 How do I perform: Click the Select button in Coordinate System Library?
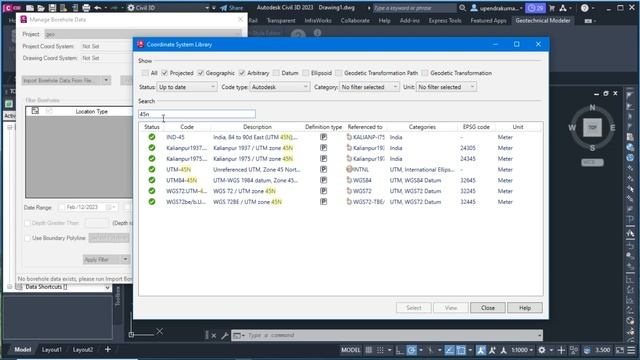(x=413, y=308)
